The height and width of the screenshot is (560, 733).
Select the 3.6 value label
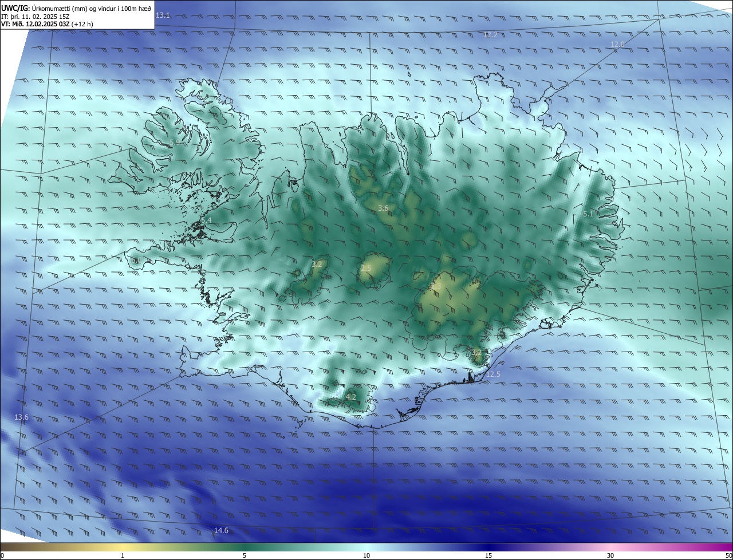(x=383, y=208)
